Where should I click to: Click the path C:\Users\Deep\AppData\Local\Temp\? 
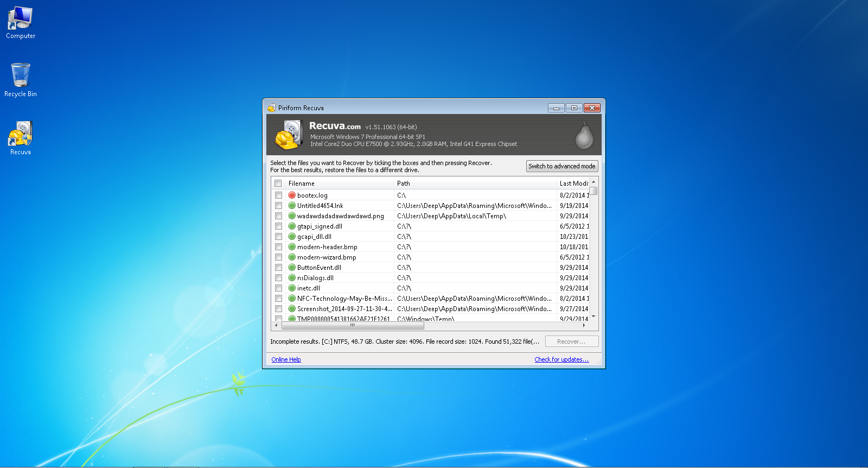tap(451, 216)
